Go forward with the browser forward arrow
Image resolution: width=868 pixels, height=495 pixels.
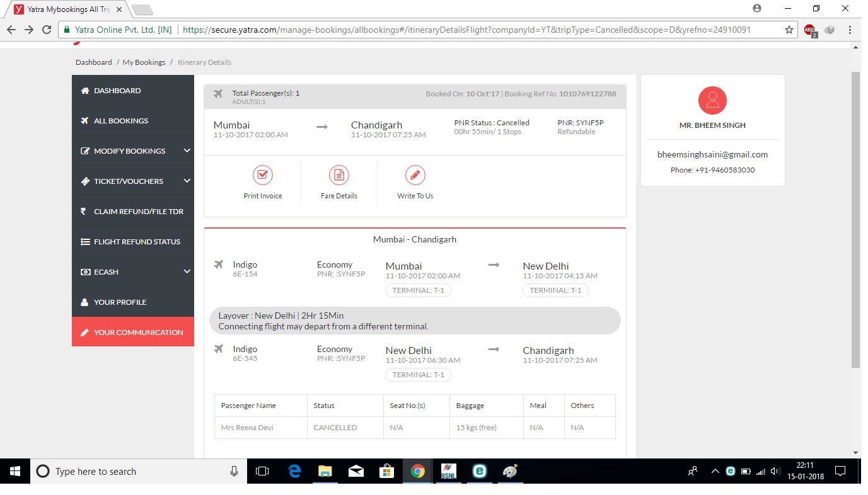(29, 30)
